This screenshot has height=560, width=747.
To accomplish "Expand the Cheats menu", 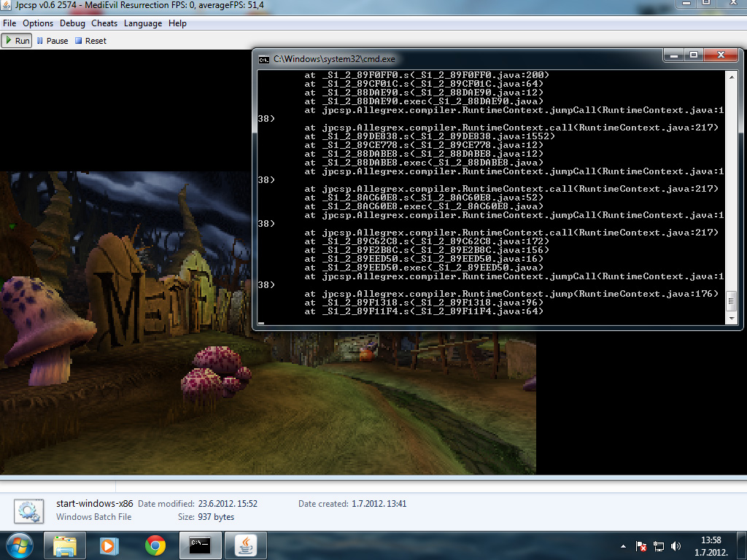I will (x=104, y=23).
